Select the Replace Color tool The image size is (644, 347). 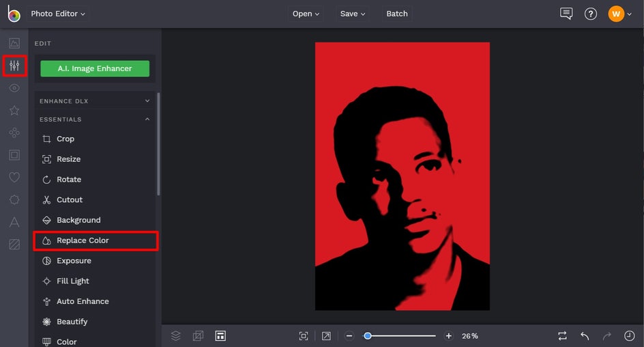(95, 240)
